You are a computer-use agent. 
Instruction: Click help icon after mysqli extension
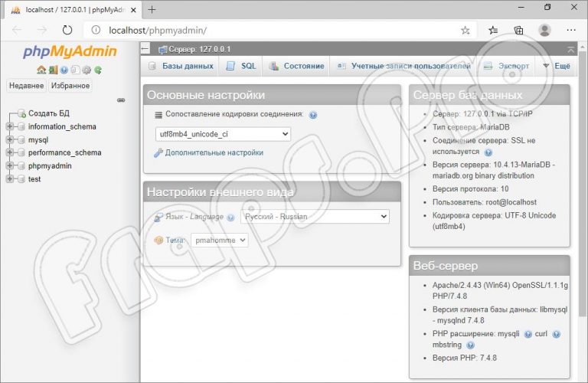point(528,334)
